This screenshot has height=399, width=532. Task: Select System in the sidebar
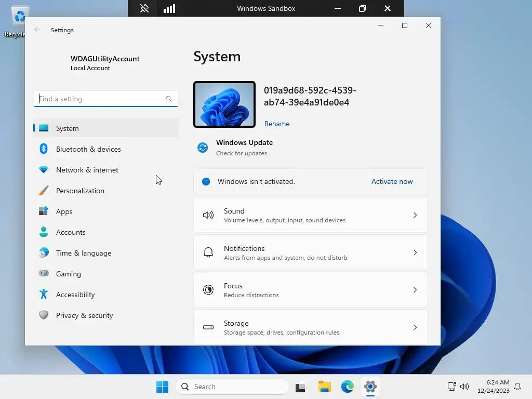pyautogui.click(x=106, y=128)
